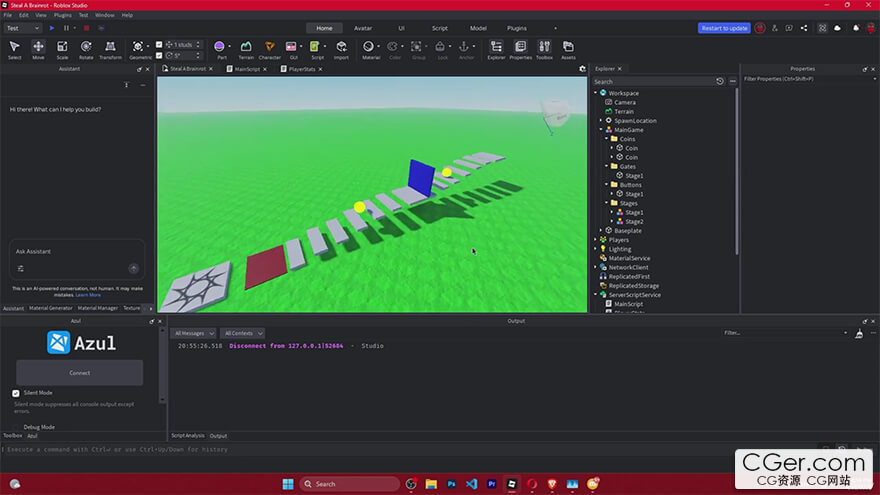Collapse the ServerScriptService node
Screen dimensions: 880x495
[x=596, y=295]
